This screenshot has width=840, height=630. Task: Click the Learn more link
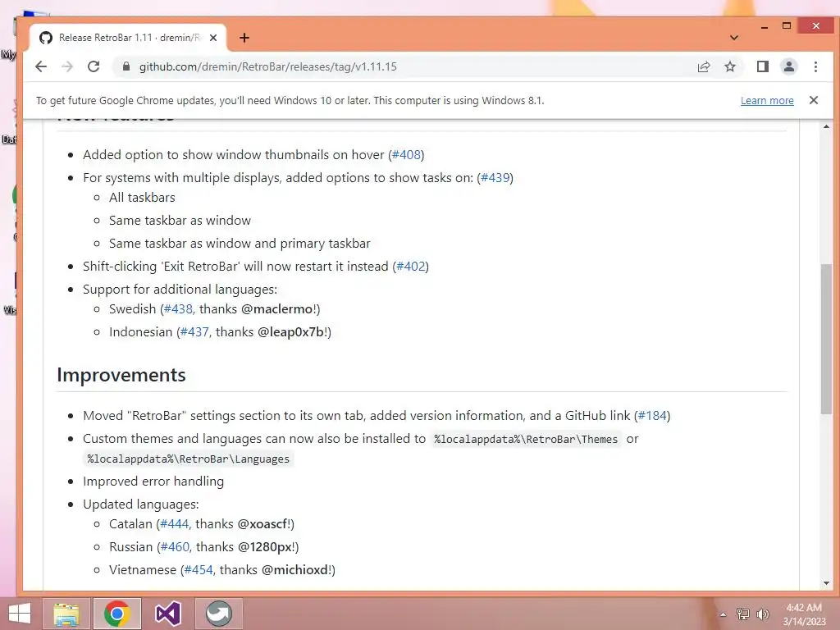coord(767,101)
